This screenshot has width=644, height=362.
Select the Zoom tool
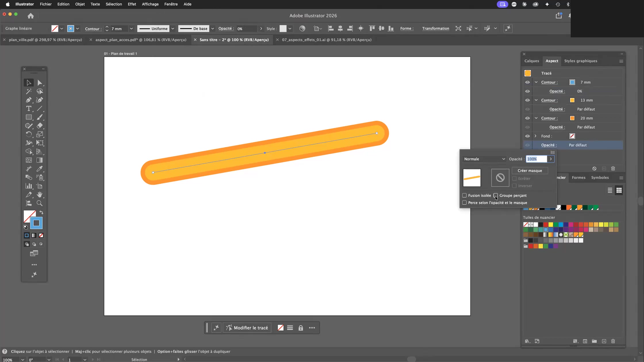tap(40, 203)
